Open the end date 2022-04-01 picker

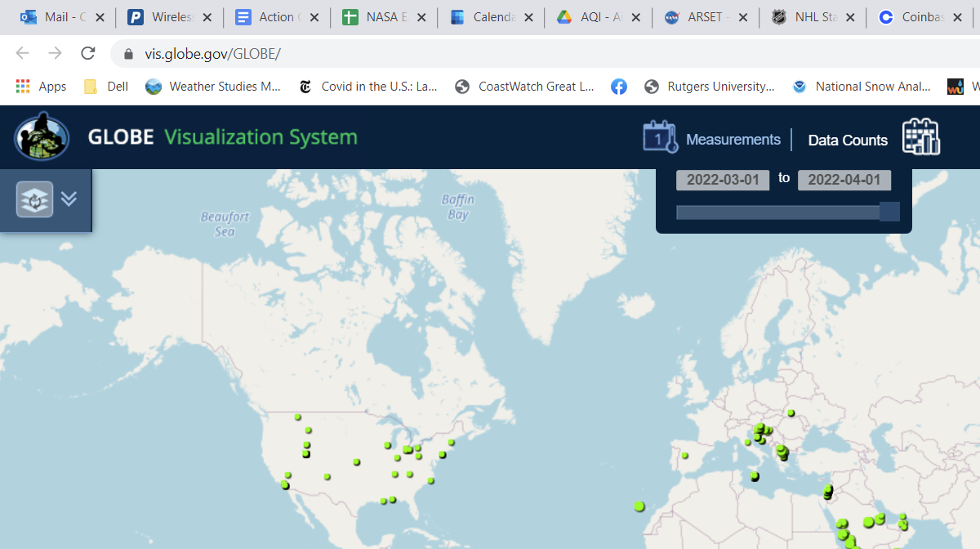(x=844, y=180)
